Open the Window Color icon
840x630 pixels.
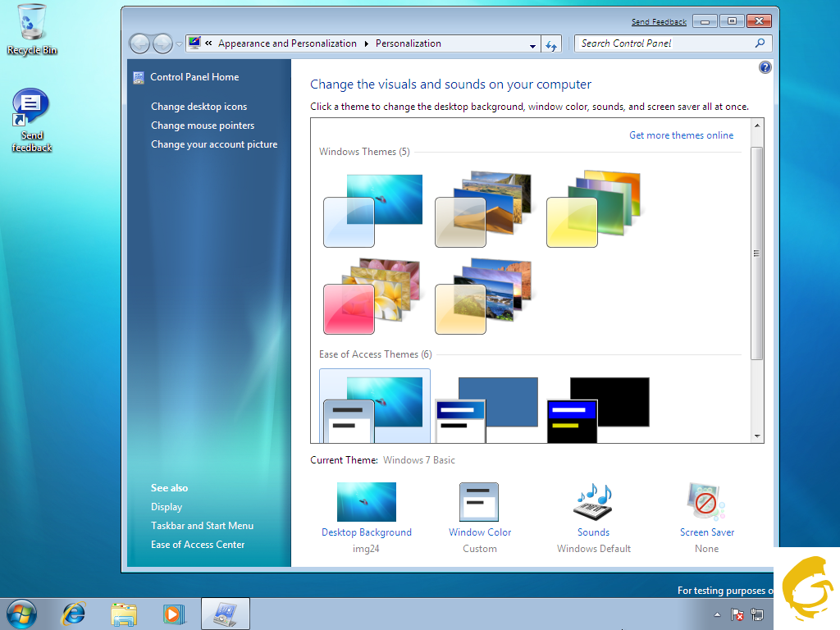479,502
